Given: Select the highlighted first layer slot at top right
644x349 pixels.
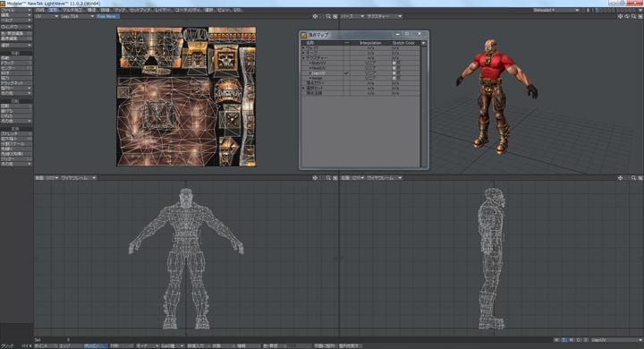Looking at the screenshot, I should point(597,10).
